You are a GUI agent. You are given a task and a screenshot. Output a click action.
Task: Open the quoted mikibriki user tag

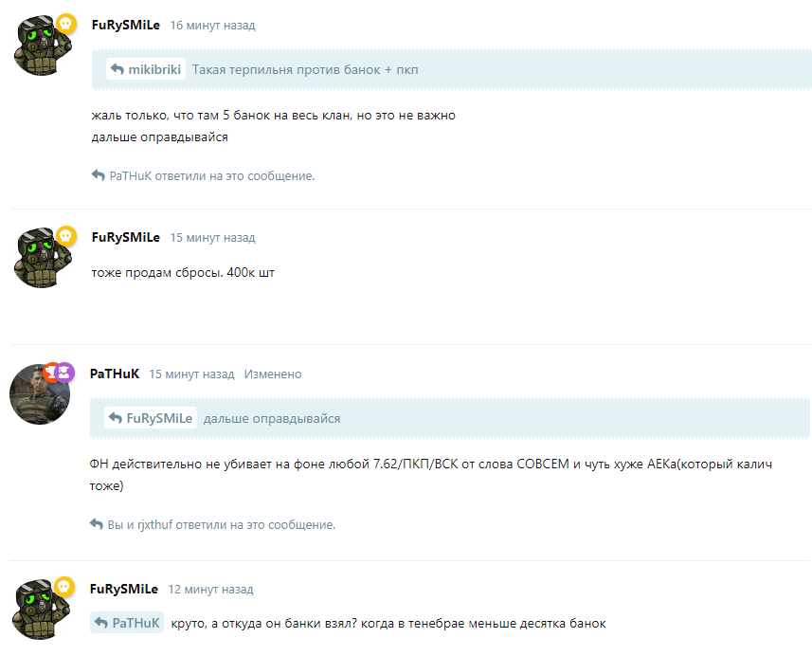tap(146, 69)
